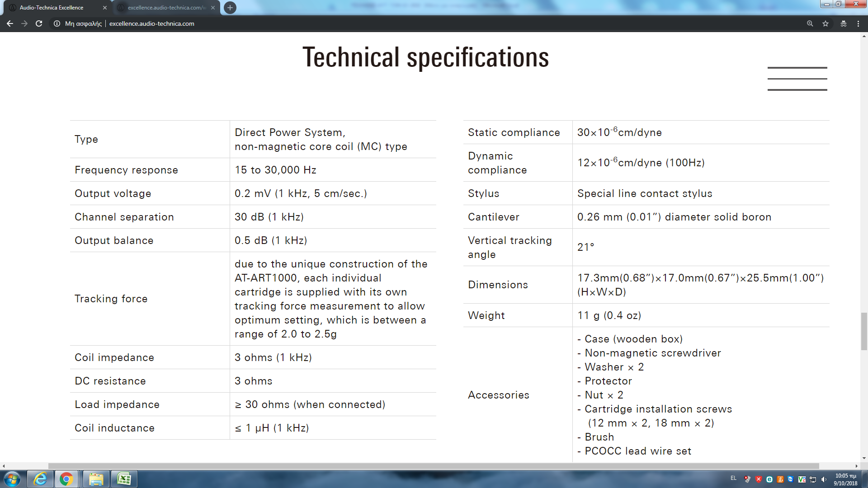Bookmark this page with the star icon
Viewport: 868px width, 488px height.
point(826,23)
